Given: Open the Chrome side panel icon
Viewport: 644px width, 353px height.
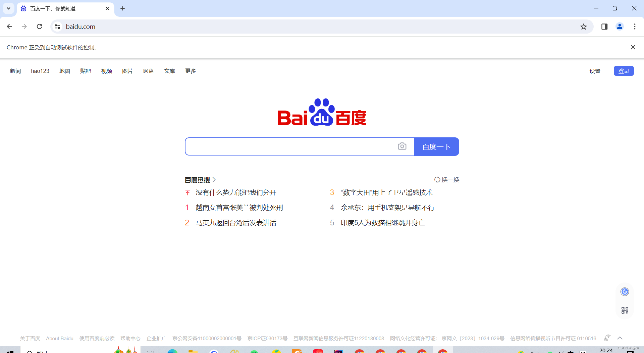Looking at the screenshot, I should (604, 27).
